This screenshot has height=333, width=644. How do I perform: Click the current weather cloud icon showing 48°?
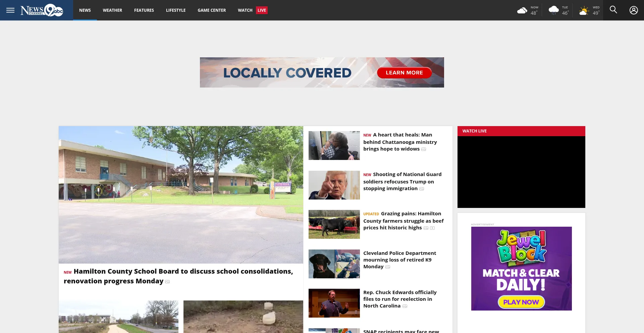(x=522, y=10)
